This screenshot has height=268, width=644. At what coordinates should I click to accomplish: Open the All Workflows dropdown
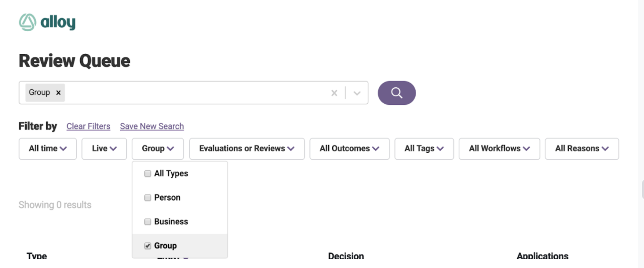[499, 149]
